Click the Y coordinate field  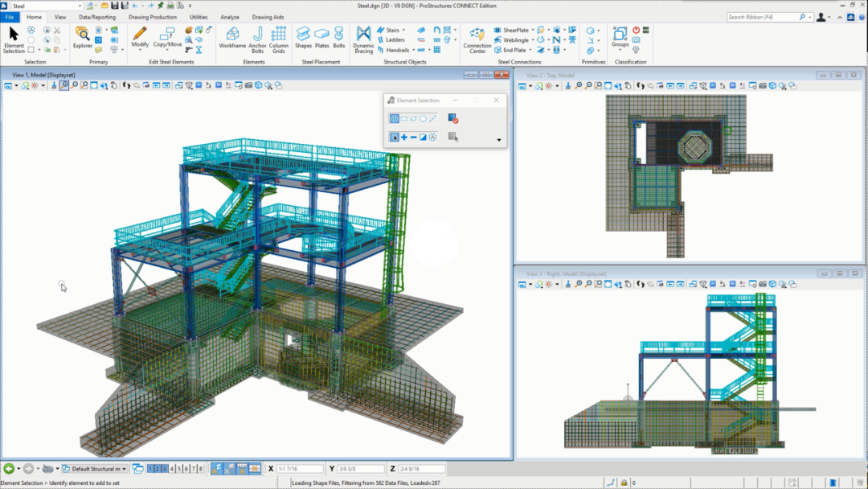(360, 469)
